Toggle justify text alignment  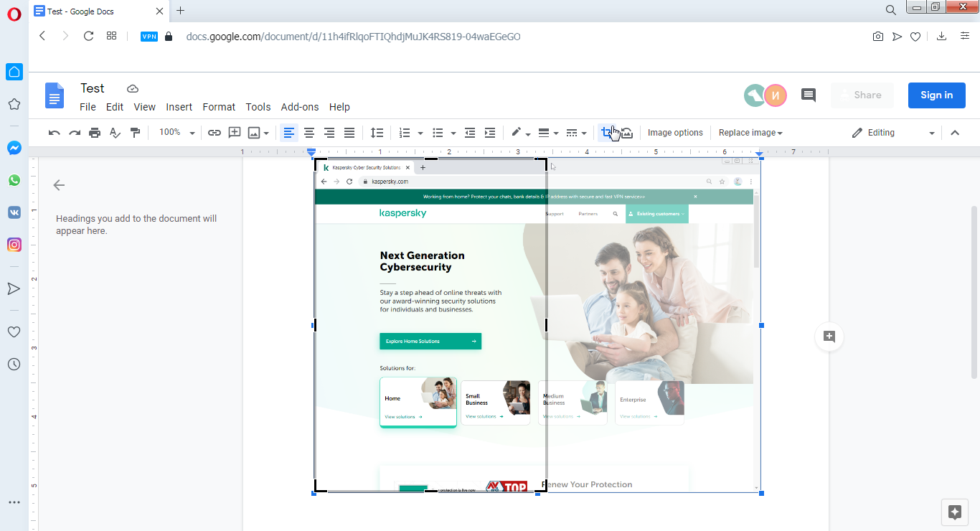pyautogui.click(x=349, y=133)
